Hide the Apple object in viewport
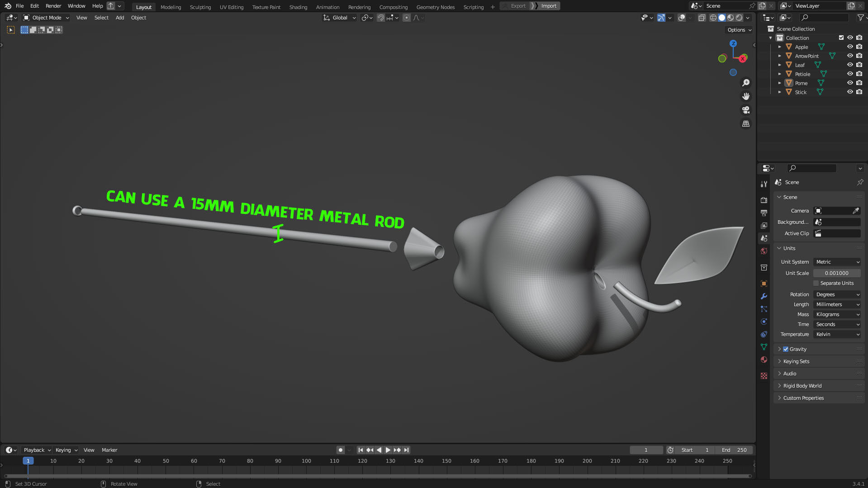 tap(850, 47)
